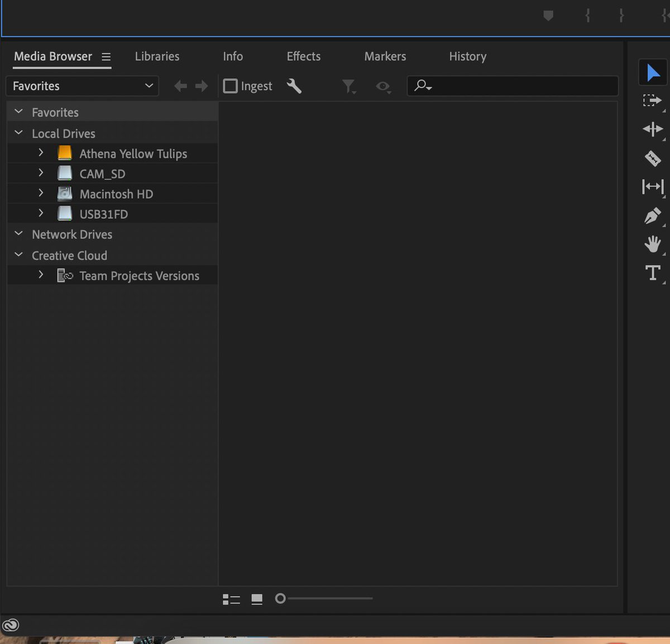Screen dimensions: 670x644
Task: Open the Info tab
Action: tap(233, 56)
